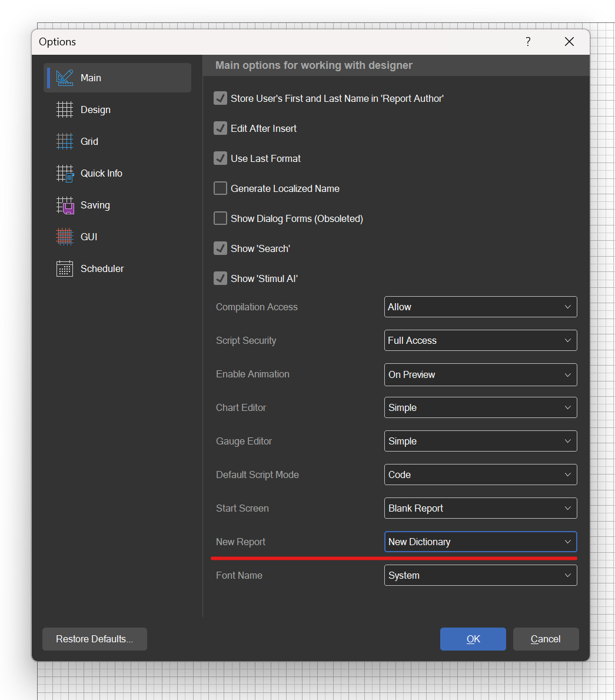Open the Enable Animation dropdown
Image resolution: width=615 pixels, height=700 pixels.
[x=481, y=374]
